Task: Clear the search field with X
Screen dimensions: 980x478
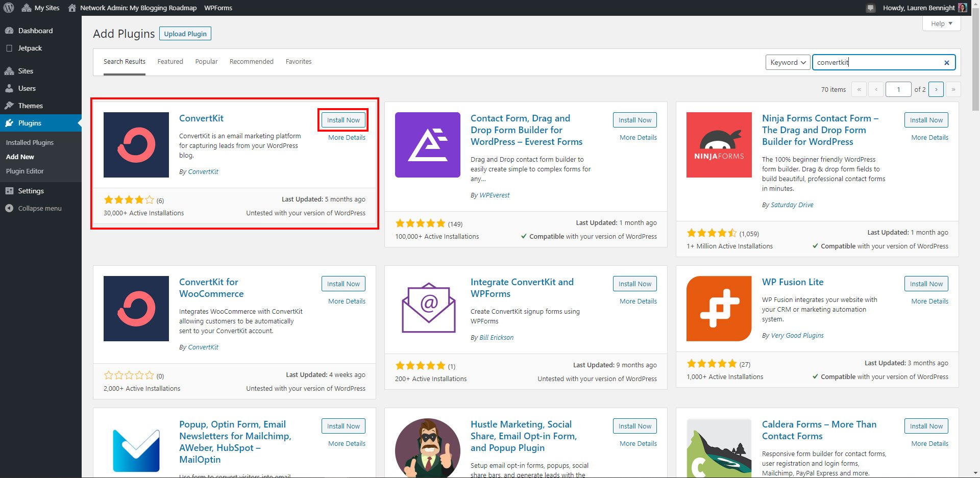Action: click(947, 63)
